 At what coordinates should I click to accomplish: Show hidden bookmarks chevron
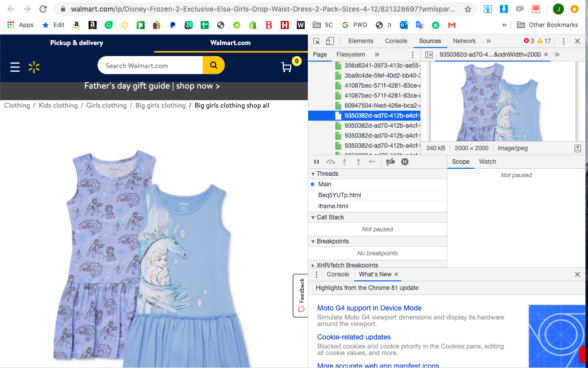[504, 25]
